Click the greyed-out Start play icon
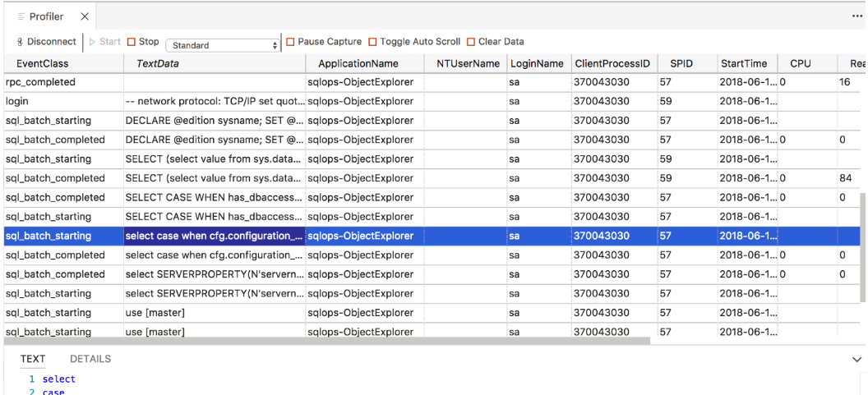Viewport: 868px width, 395px height. [x=92, y=42]
